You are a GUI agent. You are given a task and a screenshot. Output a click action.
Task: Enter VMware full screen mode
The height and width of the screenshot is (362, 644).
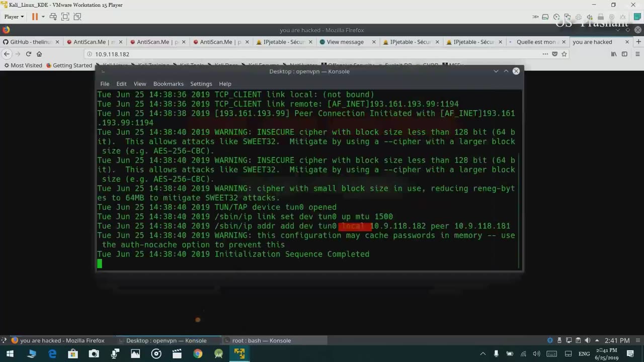(65, 17)
